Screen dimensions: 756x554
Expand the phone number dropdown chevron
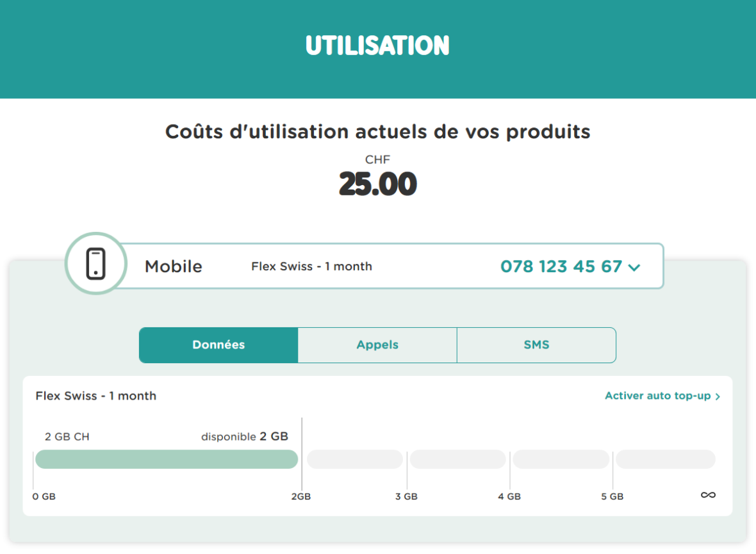coord(634,268)
